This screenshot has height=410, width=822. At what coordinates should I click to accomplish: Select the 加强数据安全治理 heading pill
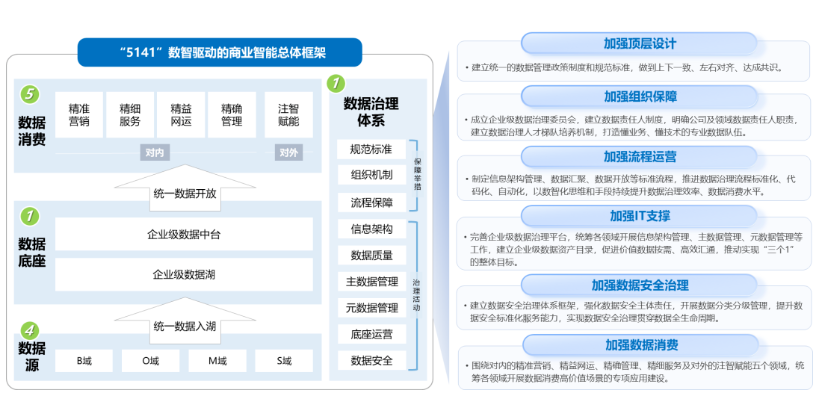point(640,285)
